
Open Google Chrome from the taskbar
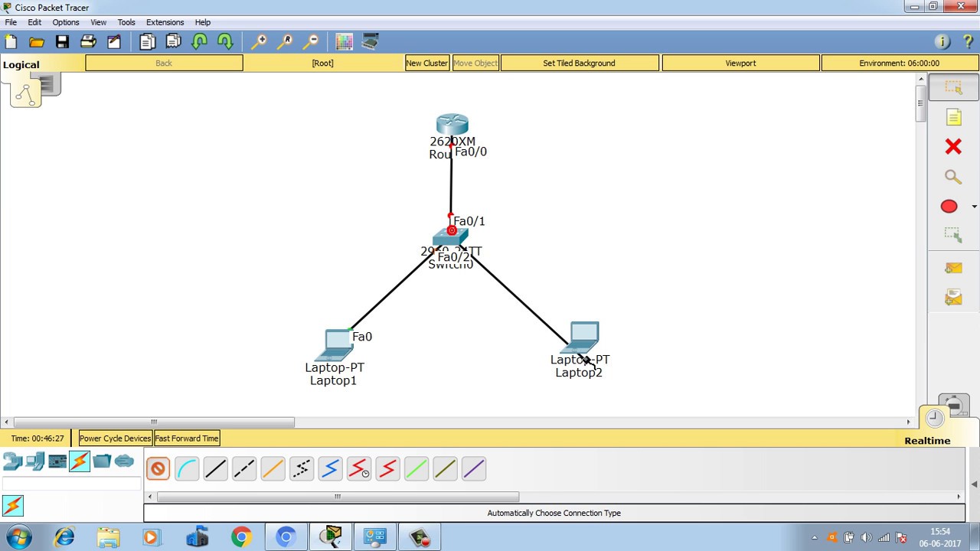[x=241, y=537]
